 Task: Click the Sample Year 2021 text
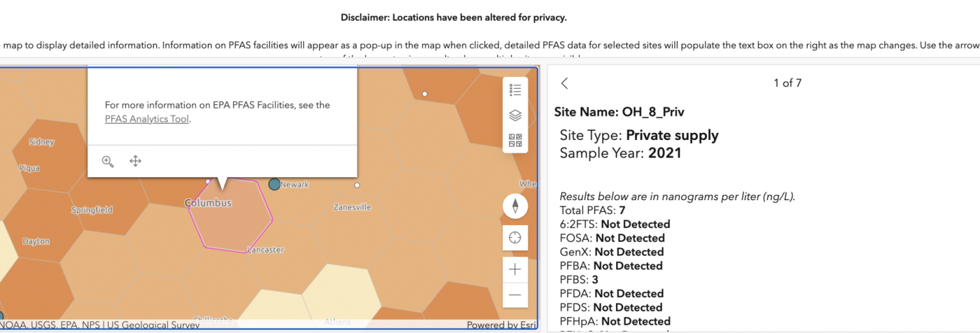621,153
